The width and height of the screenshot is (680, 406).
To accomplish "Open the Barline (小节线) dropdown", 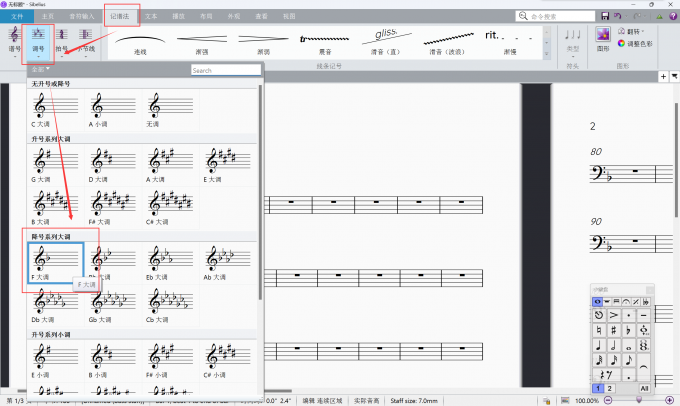I will click(x=85, y=41).
